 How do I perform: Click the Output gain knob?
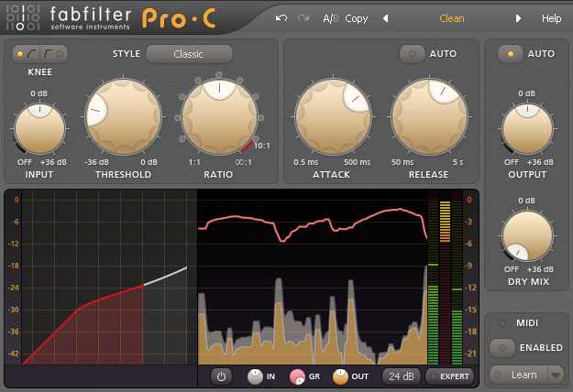527,128
